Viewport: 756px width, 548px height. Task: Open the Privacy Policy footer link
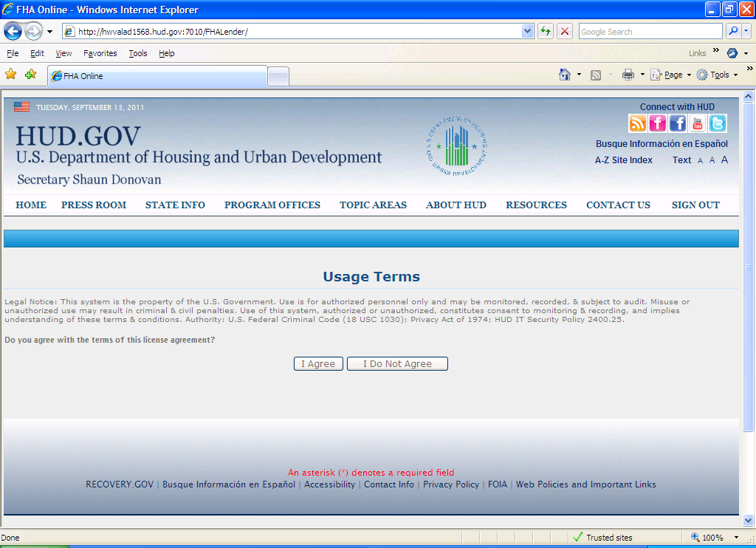(x=451, y=484)
